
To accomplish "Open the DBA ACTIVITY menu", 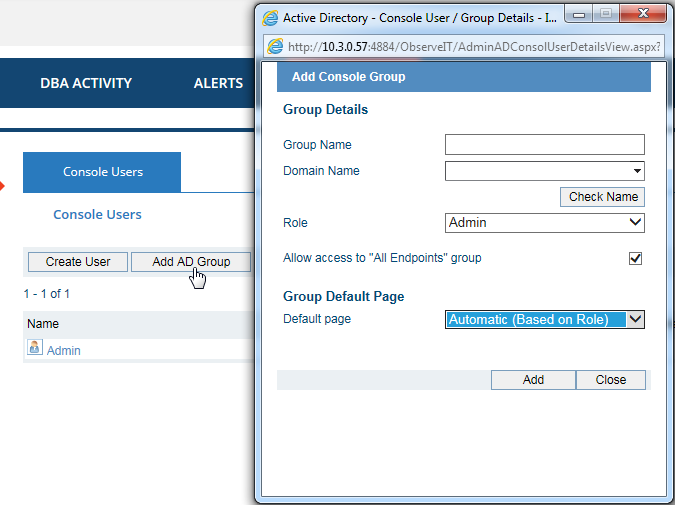I will (x=86, y=83).
